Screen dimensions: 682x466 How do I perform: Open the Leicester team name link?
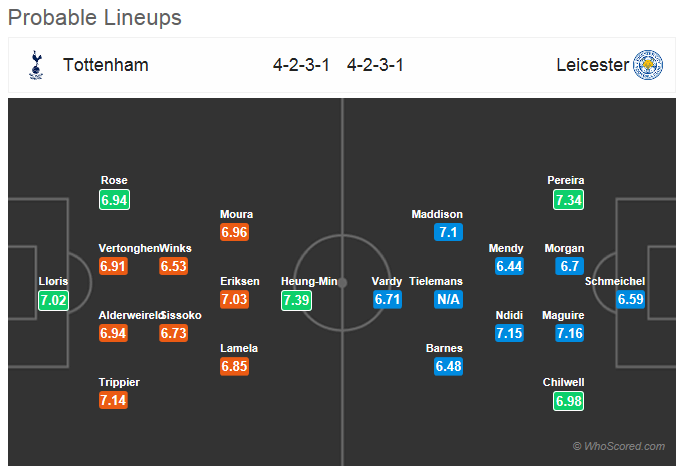point(592,65)
